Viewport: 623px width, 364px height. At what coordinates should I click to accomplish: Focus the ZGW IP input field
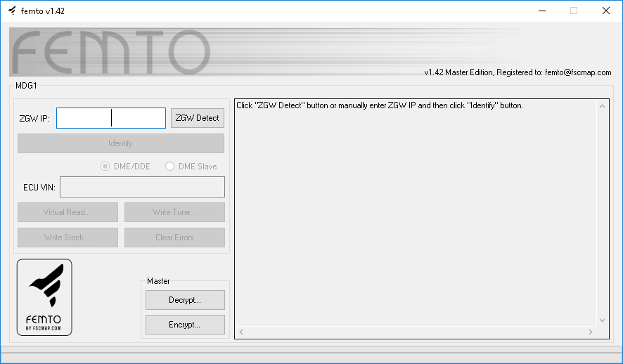[110, 118]
